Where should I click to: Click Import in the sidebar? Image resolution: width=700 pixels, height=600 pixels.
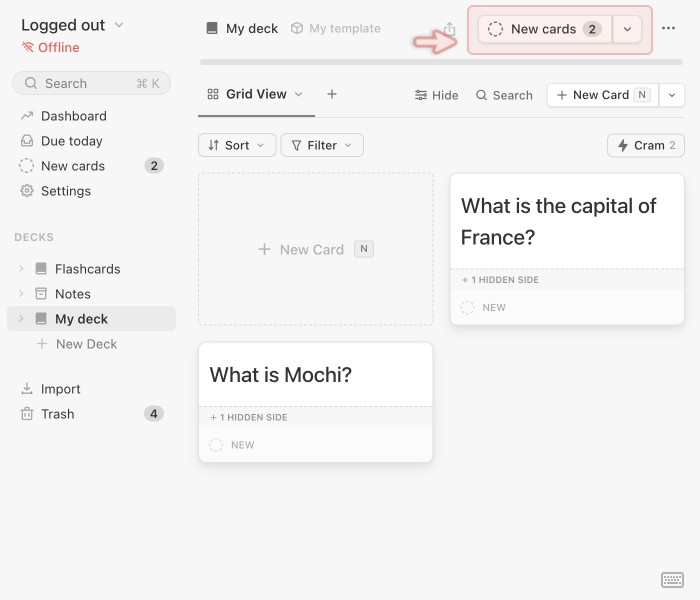(60, 389)
